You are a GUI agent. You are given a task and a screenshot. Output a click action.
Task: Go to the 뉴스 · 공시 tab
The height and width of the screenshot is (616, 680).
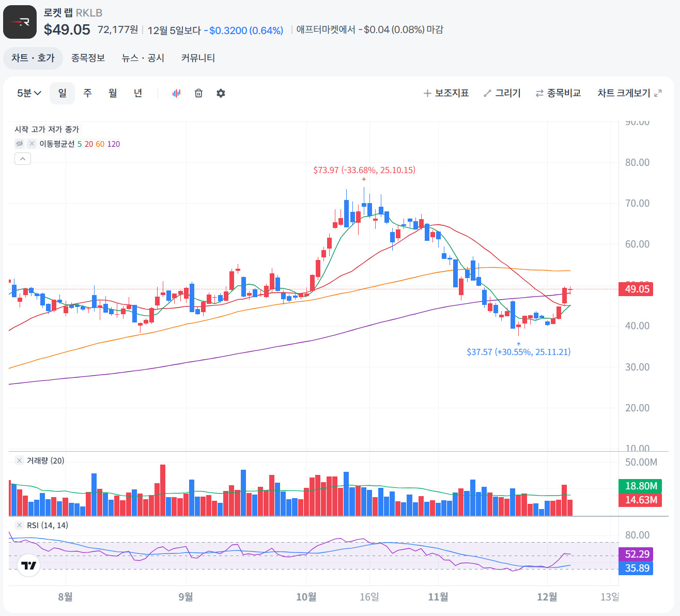click(x=143, y=58)
